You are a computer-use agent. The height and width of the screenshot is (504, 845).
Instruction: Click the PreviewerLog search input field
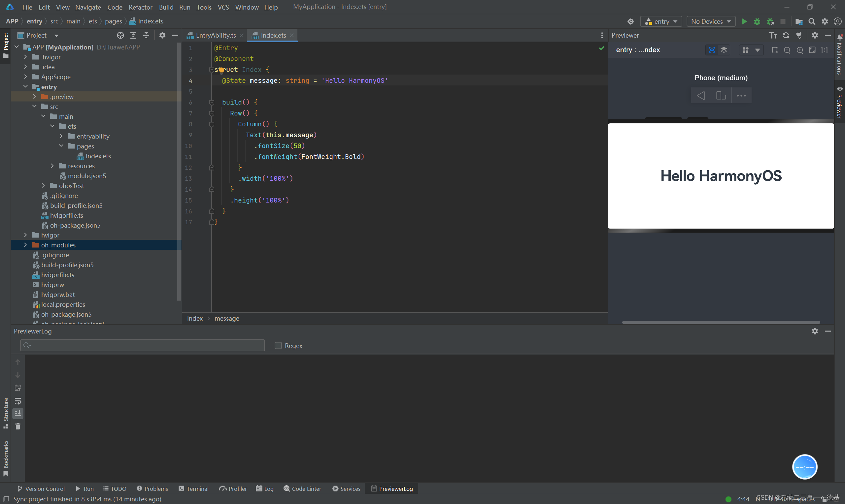[x=142, y=345]
